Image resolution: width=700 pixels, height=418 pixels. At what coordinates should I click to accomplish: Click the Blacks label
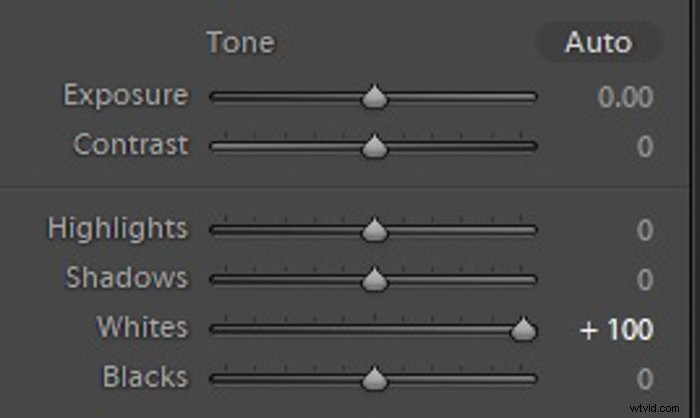[144, 377]
